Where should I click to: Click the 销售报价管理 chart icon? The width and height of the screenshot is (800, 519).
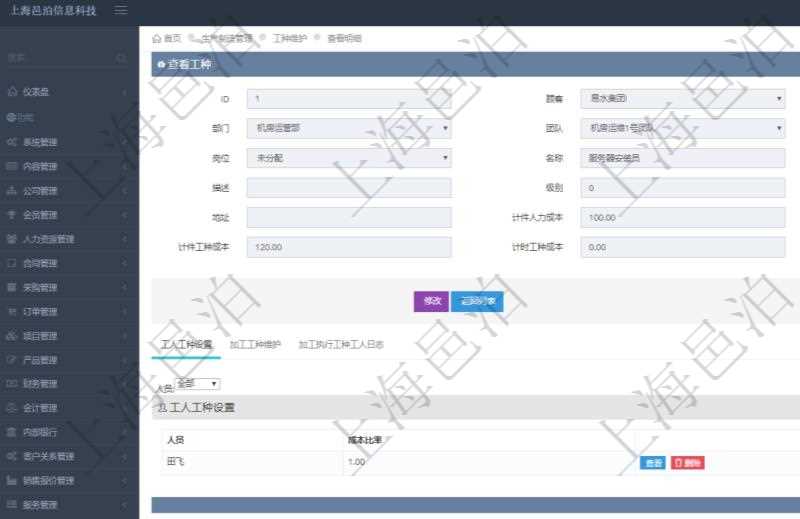point(12,480)
